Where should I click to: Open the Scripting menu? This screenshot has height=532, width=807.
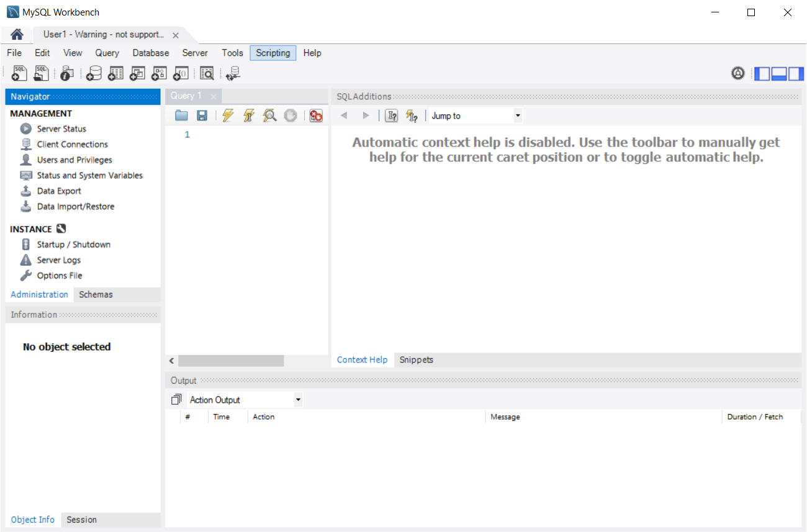pyautogui.click(x=273, y=53)
